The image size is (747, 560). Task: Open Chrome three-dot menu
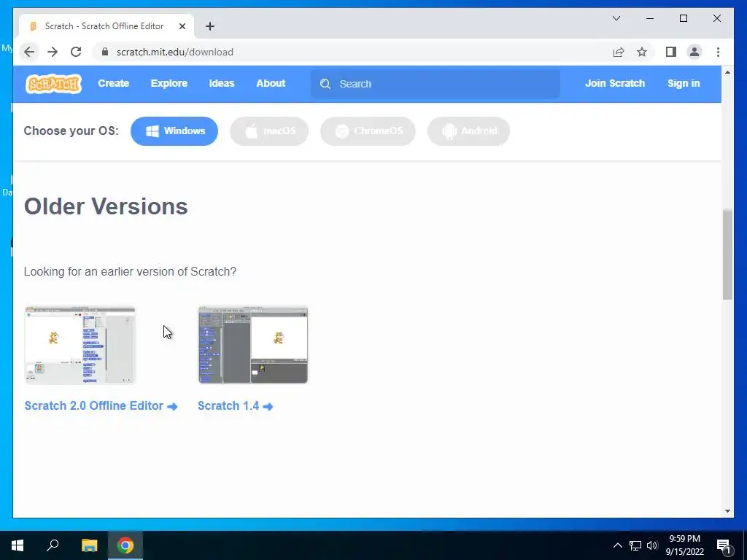(x=718, y=52)
